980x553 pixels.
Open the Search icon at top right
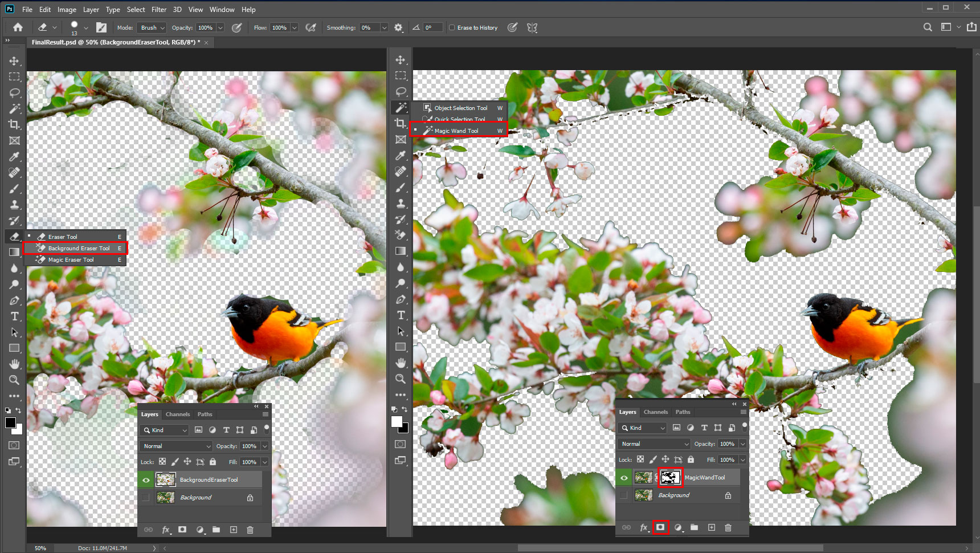coord(928,27)
